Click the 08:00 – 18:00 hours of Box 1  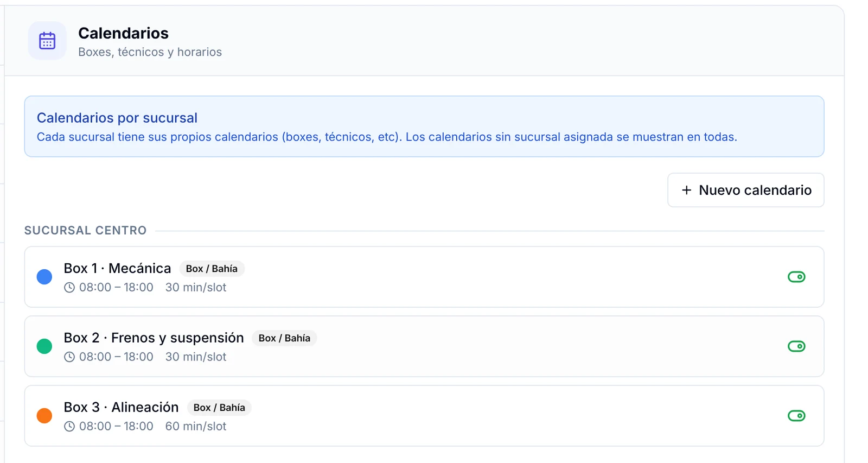pos(116,288)
